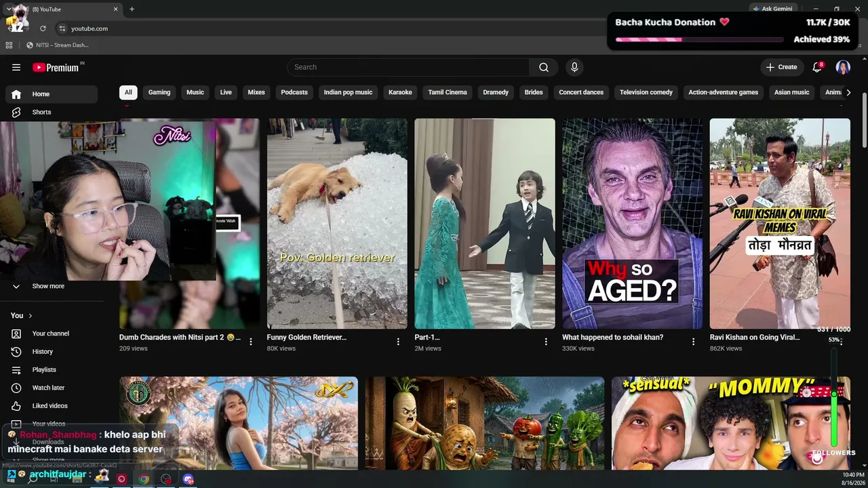
Task: Open more options for Funny Golden Retriever short
Action: coord(398,342)
